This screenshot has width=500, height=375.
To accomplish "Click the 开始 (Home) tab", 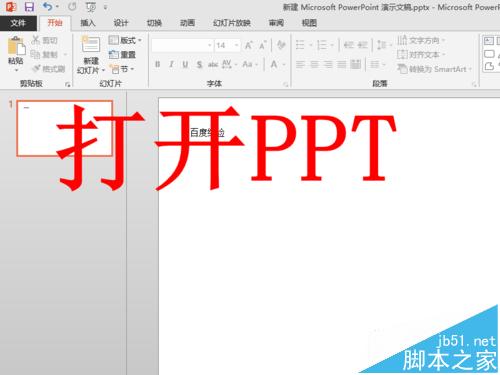I will pyautogui.click(x=55, y=23).
